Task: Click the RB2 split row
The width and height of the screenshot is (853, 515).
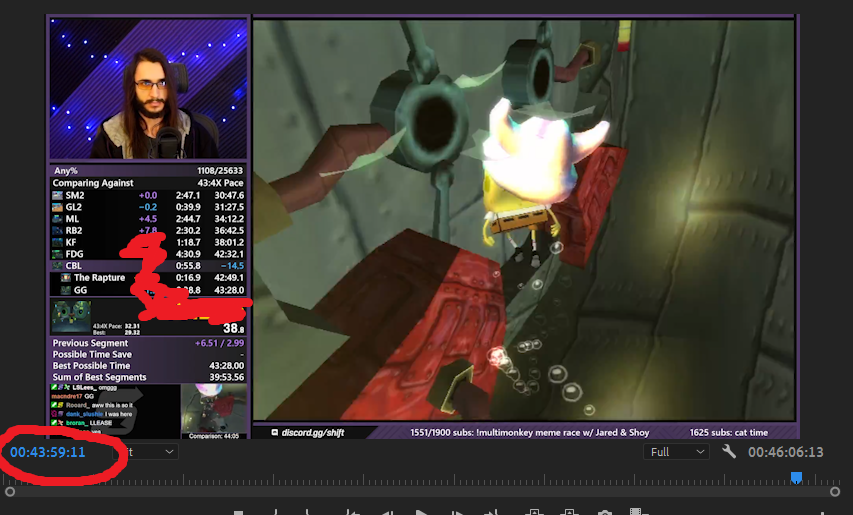Action: (148, 231)
